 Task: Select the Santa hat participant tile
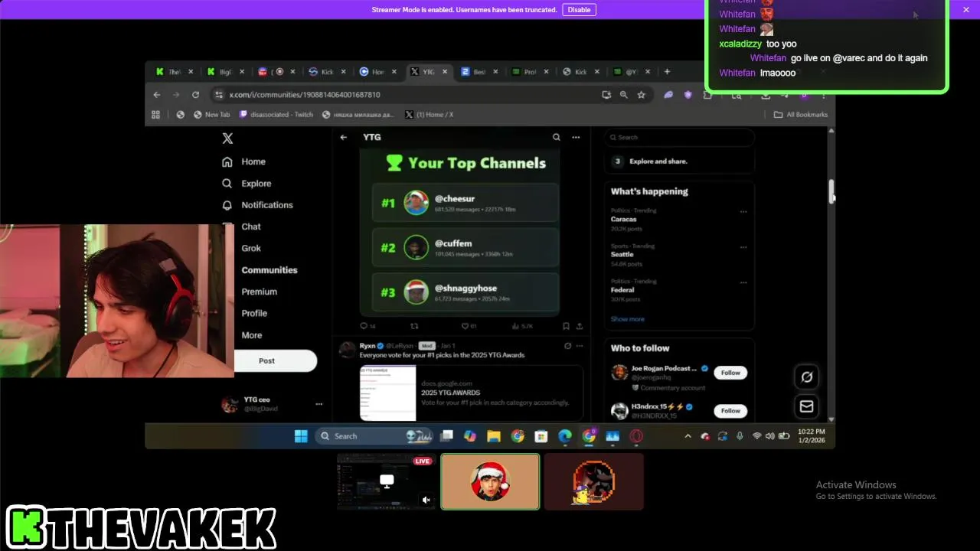(x=490, y=481)
